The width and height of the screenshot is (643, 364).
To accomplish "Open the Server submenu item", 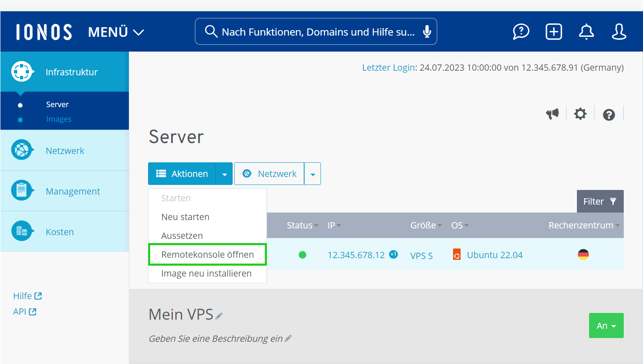I will (57, 105).
